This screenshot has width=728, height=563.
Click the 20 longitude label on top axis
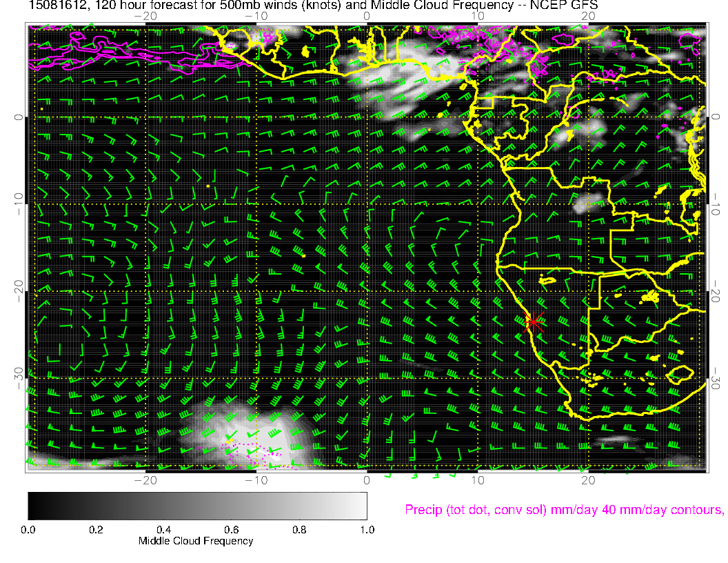coord(588,16)
